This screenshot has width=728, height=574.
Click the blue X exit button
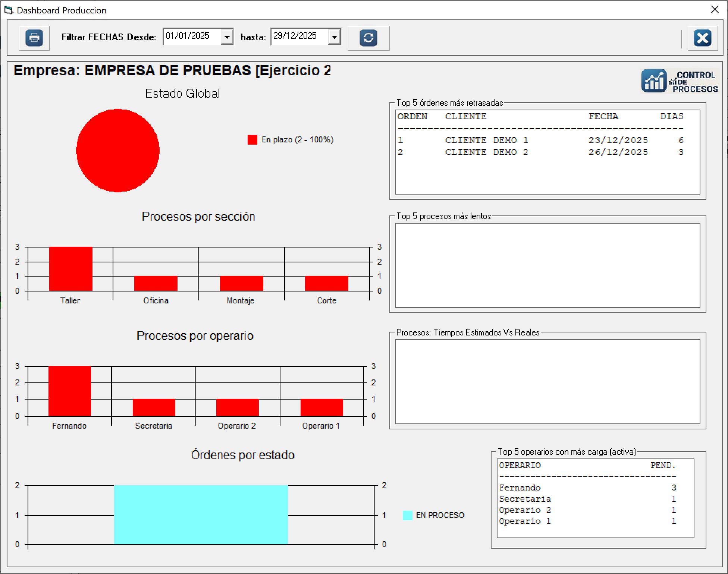coord(702,38)
